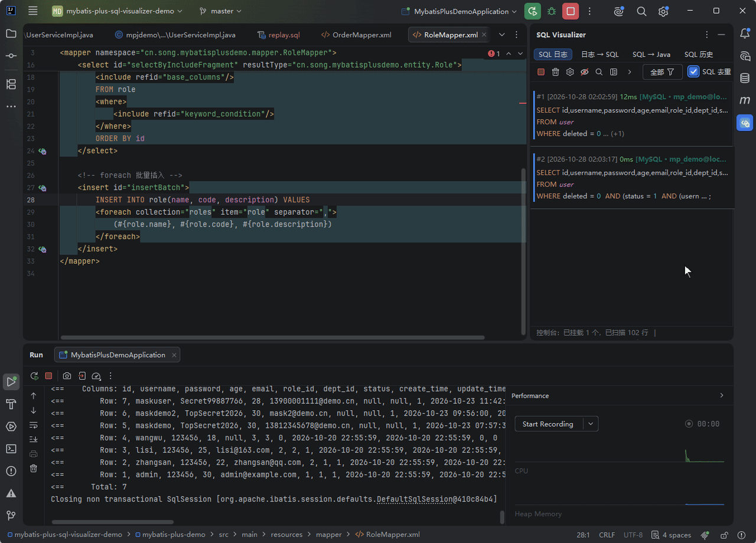Toggle the SQL 去重 checkbox
The width and height of the screenshot is (756, 543).
tap(694, 72)
